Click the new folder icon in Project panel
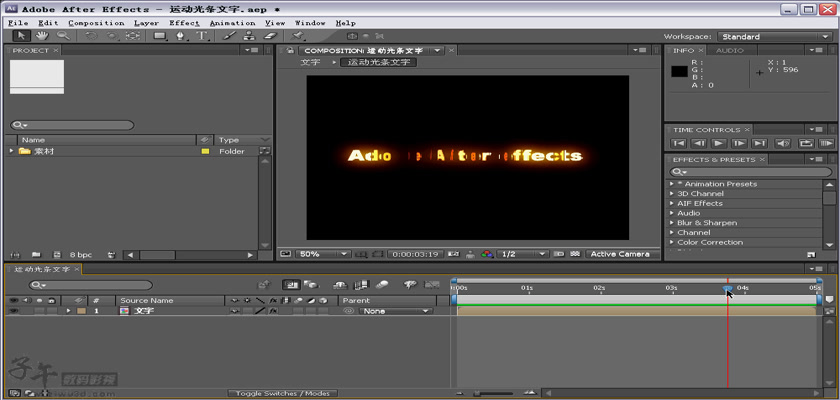This screenshot has width=840, height=400. point(36,255)
